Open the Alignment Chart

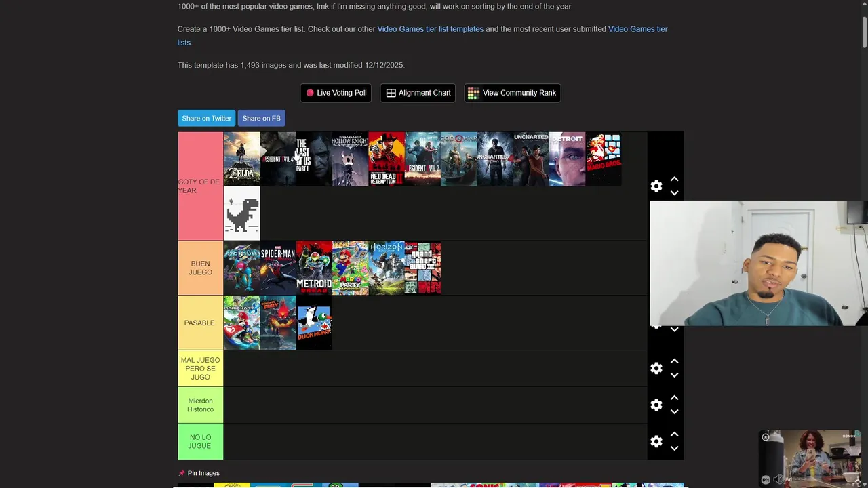418,93
